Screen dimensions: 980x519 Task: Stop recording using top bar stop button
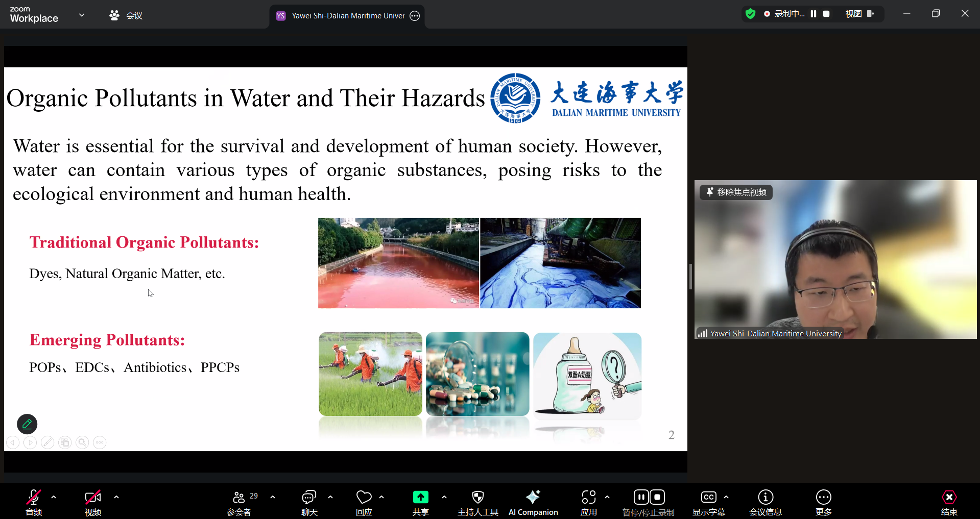pos(826,14)
